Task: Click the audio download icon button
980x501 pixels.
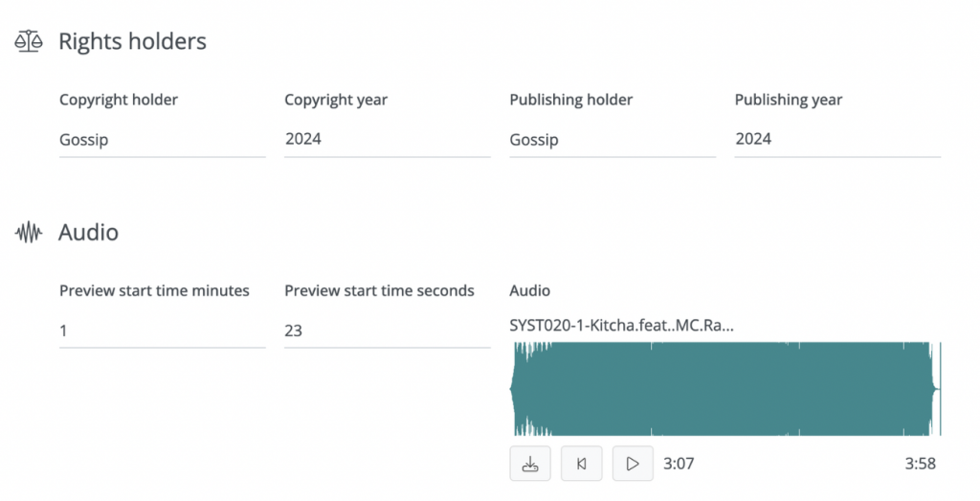Action: 530,464
